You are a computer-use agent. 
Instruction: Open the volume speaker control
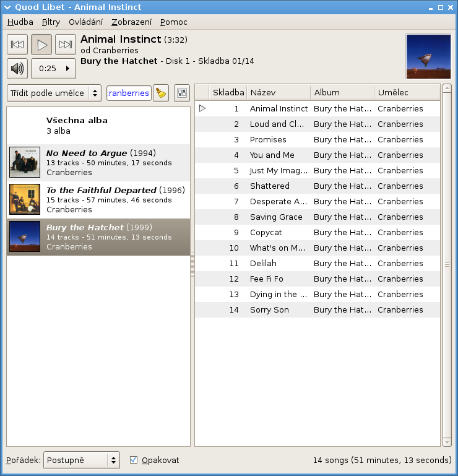pos(17,69)
